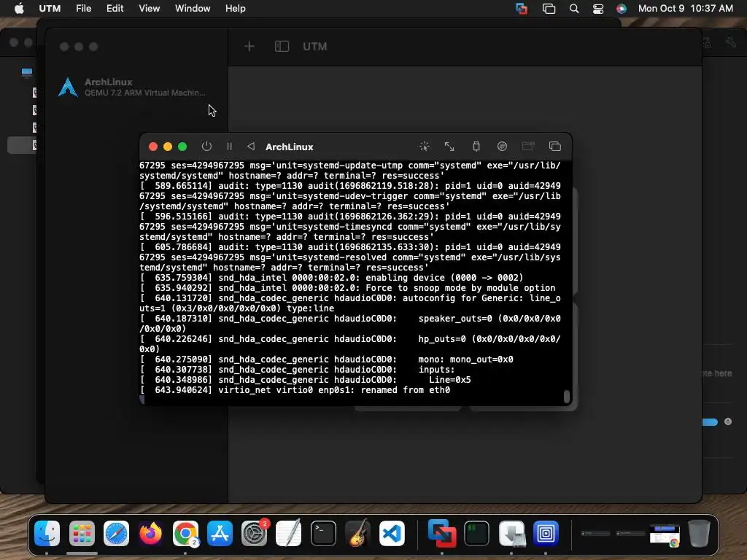Open Google Chrome from the dock
This screenshot has height=560, width=747.
click(x=185, y=533)
